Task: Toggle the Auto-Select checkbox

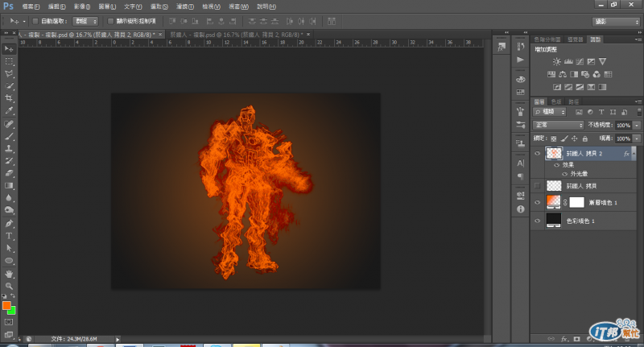Action: coord(35,21)
